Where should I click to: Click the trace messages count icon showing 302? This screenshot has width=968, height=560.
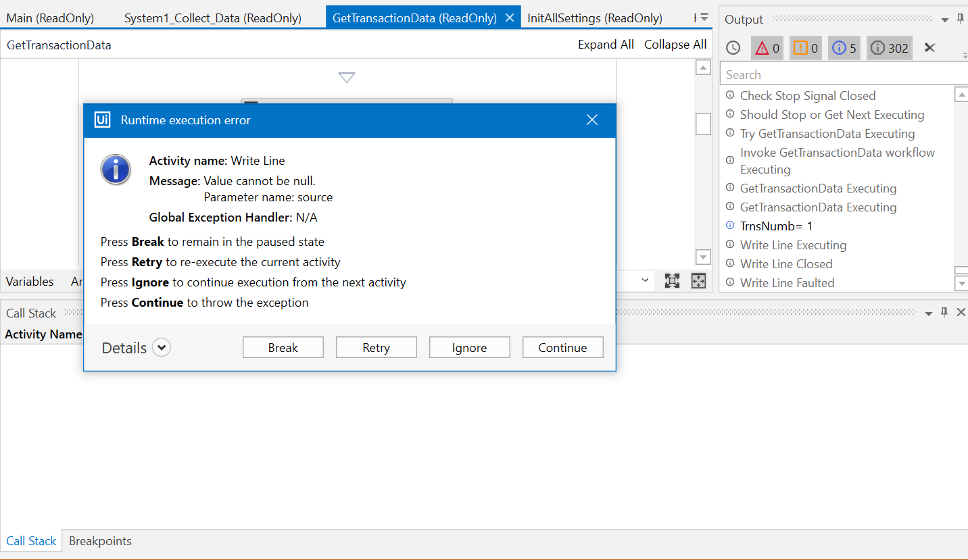pos(889,47)
